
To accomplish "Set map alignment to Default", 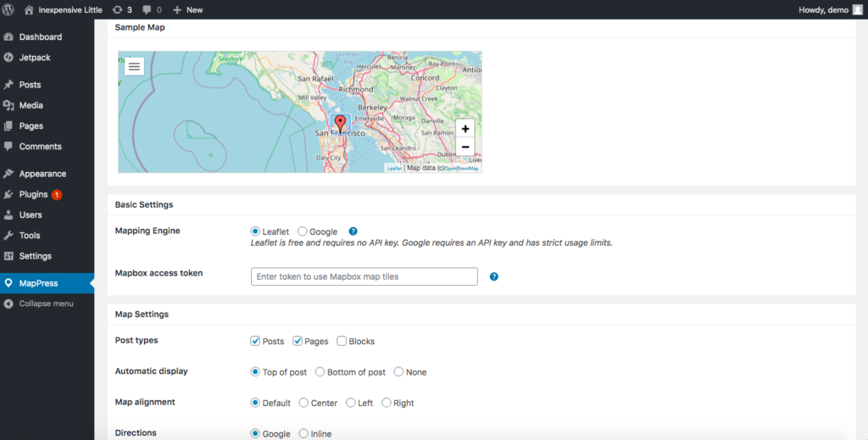I will coord(254,403).
